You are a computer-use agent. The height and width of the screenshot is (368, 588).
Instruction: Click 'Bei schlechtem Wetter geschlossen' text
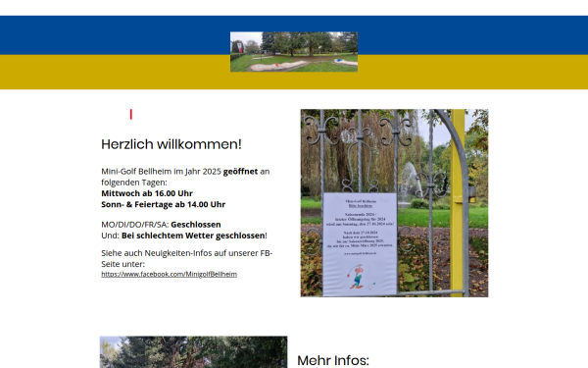pos(193,236)
